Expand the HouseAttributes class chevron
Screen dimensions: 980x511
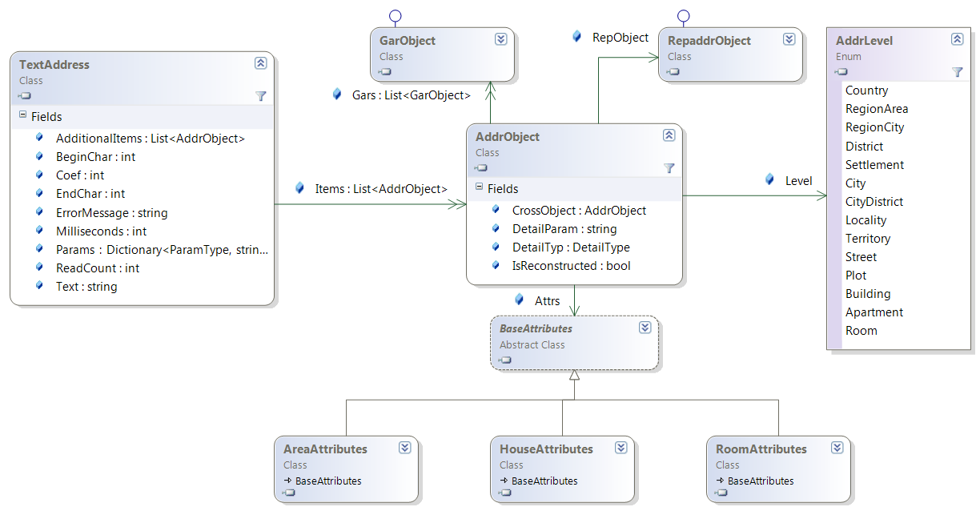pos(621,448)
